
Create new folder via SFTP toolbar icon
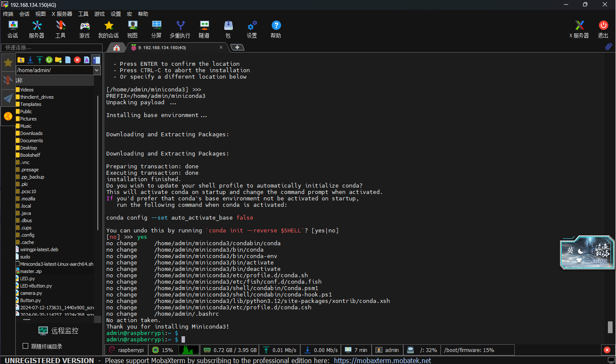tap(59, 60)
